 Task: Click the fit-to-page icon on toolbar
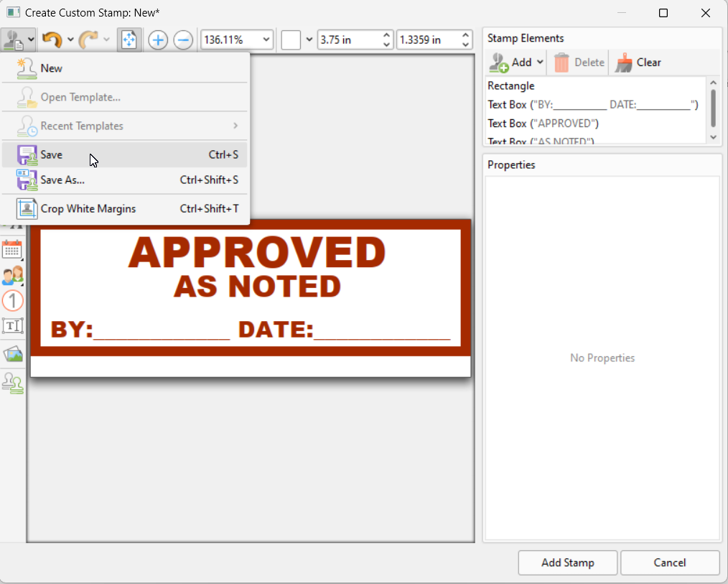(130, 40)
